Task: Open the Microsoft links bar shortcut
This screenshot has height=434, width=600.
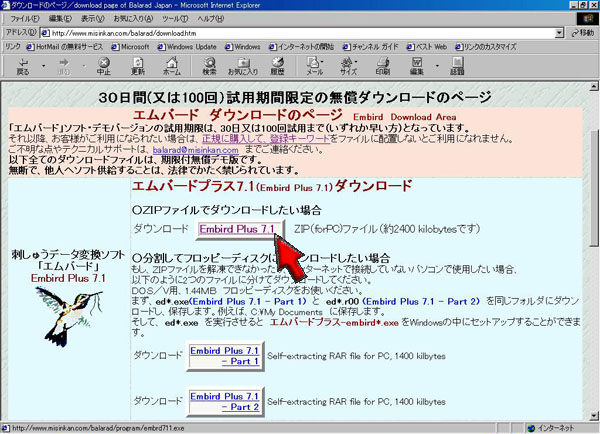Action: [130, 47]
